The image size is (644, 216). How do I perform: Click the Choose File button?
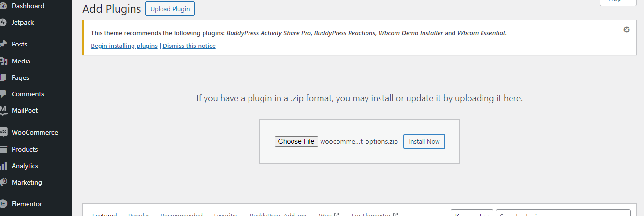point(296,141)
